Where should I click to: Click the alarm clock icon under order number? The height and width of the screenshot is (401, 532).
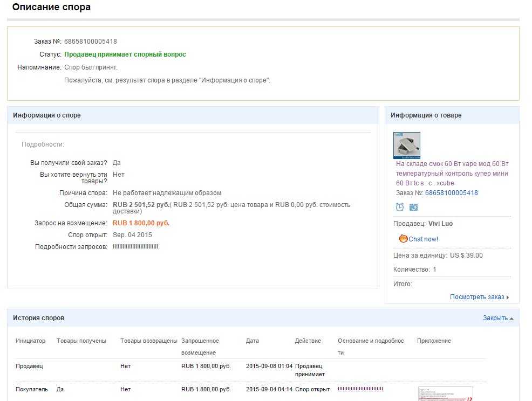[400, 207]
